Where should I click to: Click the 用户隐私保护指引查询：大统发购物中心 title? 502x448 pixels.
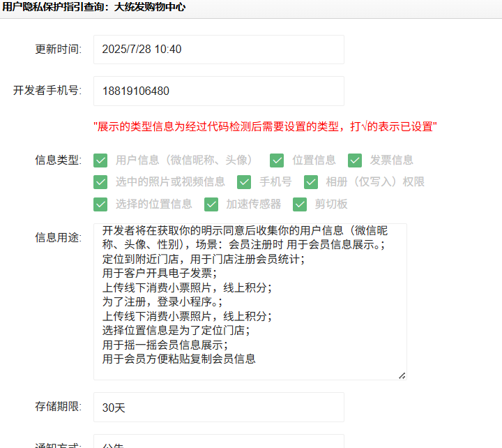[94, 7]
